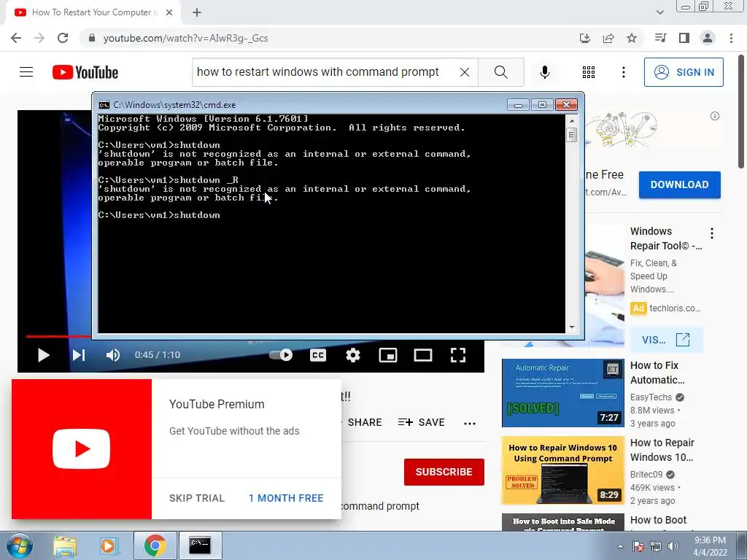Screen dimensions: 747x560
Task: Open the tray network icon
Action: (x=656, y=546)
